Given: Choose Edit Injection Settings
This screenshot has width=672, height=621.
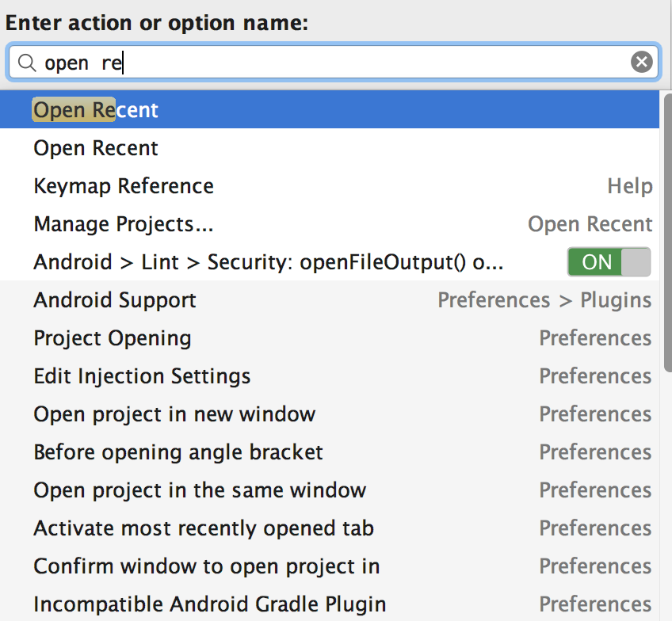Looking at the screenshot, I should [x=142, y=376].
